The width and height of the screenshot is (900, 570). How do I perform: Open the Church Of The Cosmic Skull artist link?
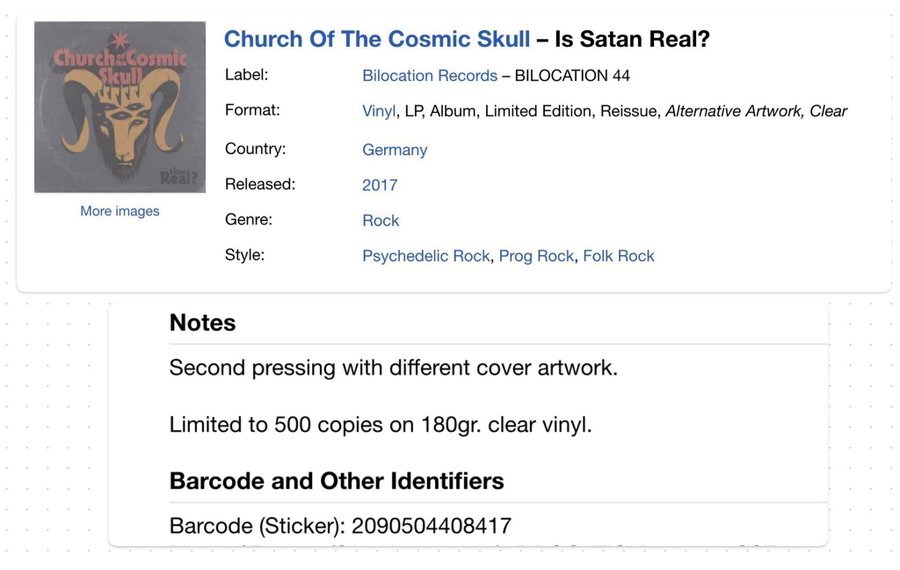(377, 39)
